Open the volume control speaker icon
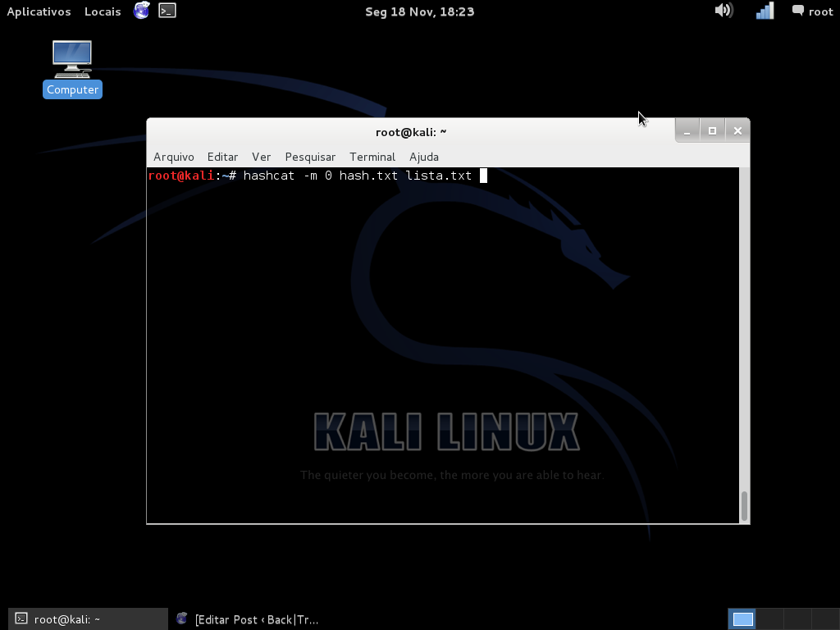This screenshot has width=840, height=630. click(724, 11)
